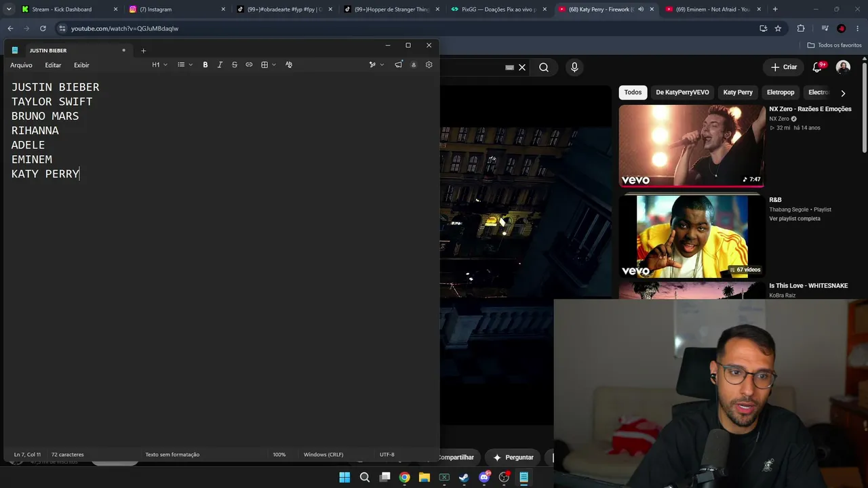Open OBS Studio from the taskbar

click(504, 477)
